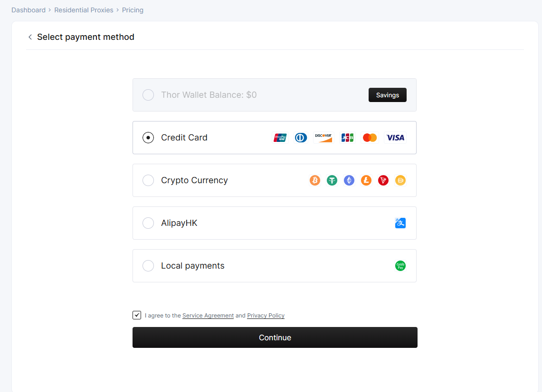Click the UnionPay card icon

pos(280,138)
